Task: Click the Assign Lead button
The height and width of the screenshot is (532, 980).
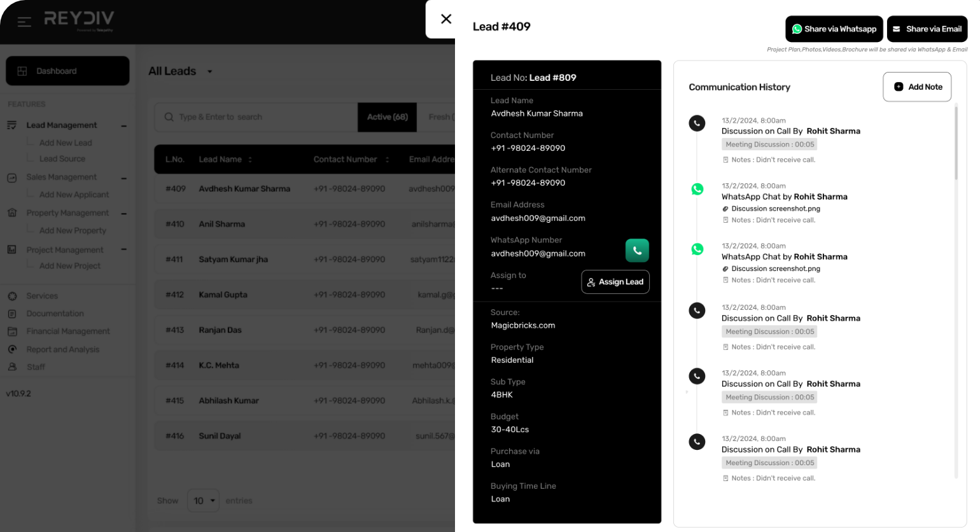Action: (615, 282)
